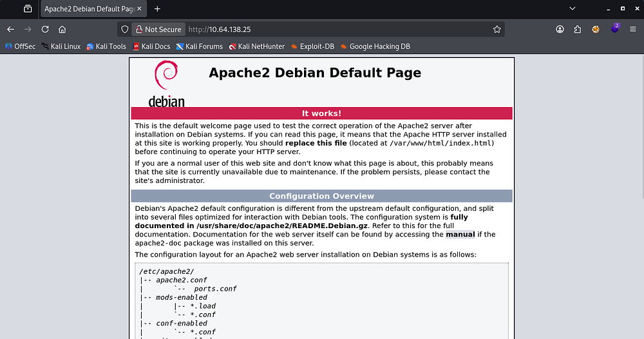Open the tracking protection shield icon
644x339 pixels.
click(125, 29)
